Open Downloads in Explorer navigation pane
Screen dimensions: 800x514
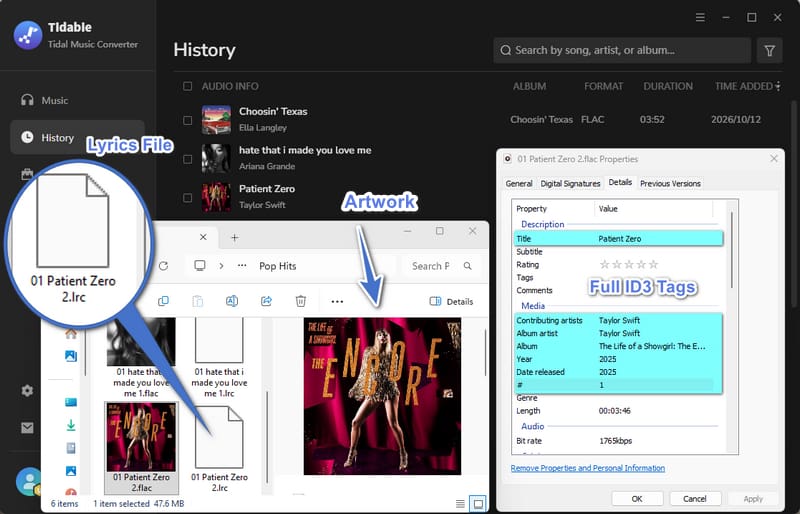click(71, 425)
